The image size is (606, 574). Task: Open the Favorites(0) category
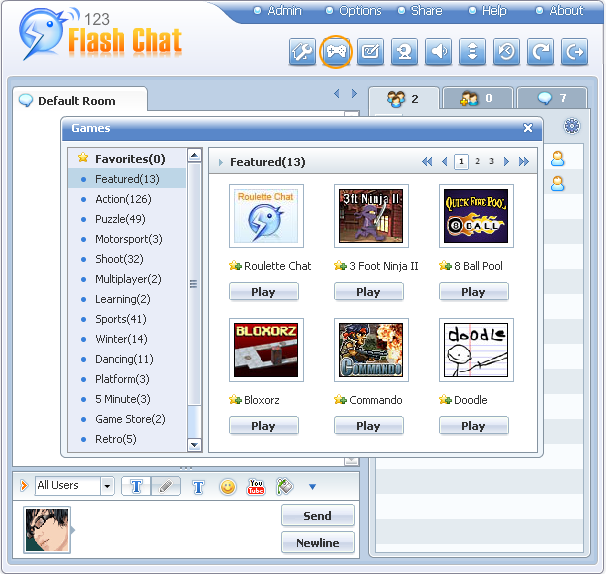pyautogui.click(x=127, y=159)
